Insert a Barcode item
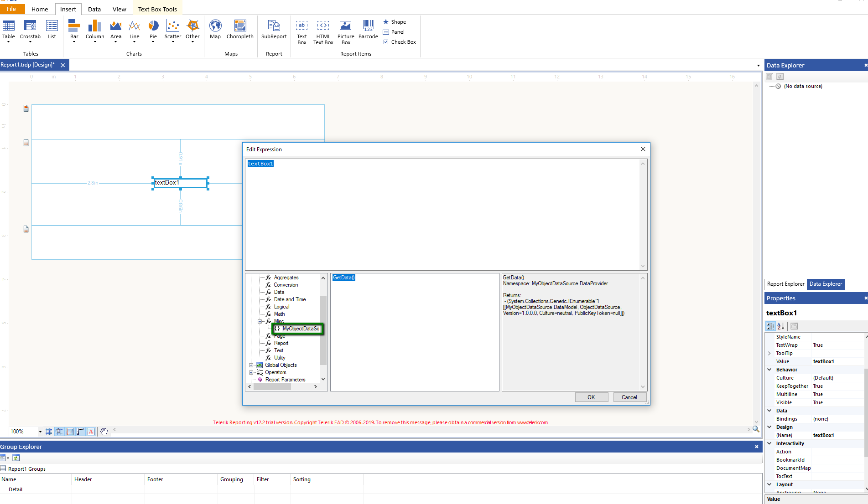Image resolution: width=868 pixels, height=504 pixels. click(x=368, y=30)
